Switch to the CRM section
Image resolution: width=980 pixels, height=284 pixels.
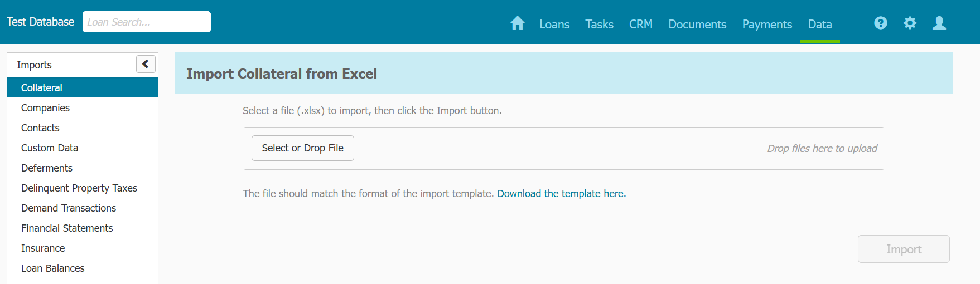pos(640,25)
